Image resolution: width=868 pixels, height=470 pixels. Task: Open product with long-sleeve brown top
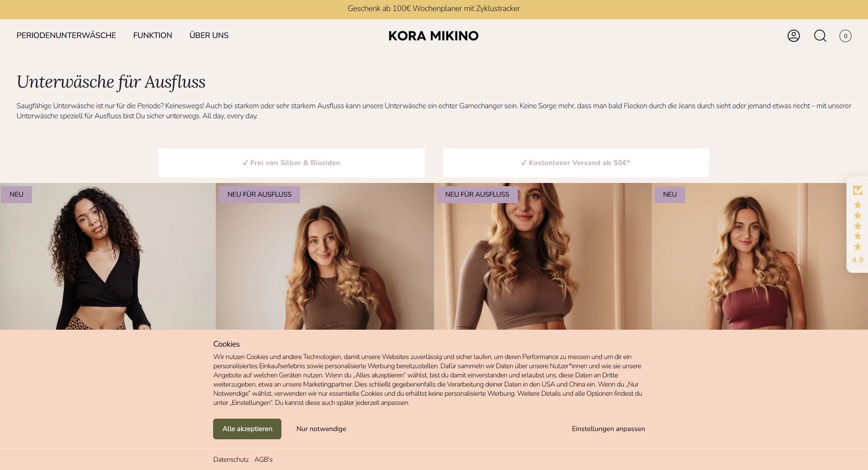point(543,256)
